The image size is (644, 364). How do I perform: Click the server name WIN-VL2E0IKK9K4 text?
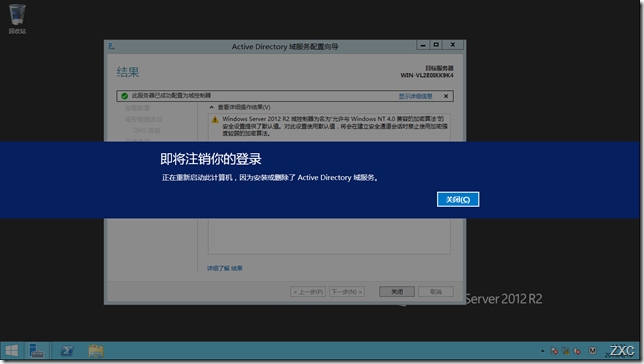(x=427, y=76)
